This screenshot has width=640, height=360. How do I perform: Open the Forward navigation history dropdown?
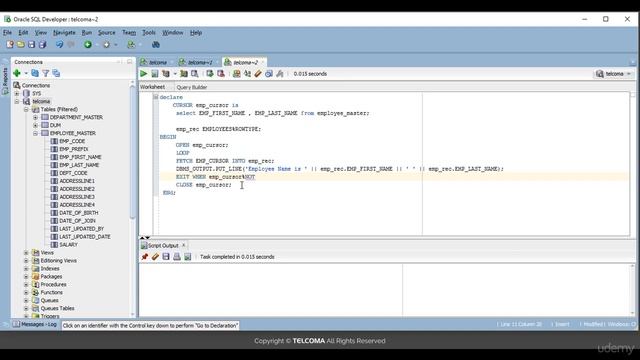116,45
